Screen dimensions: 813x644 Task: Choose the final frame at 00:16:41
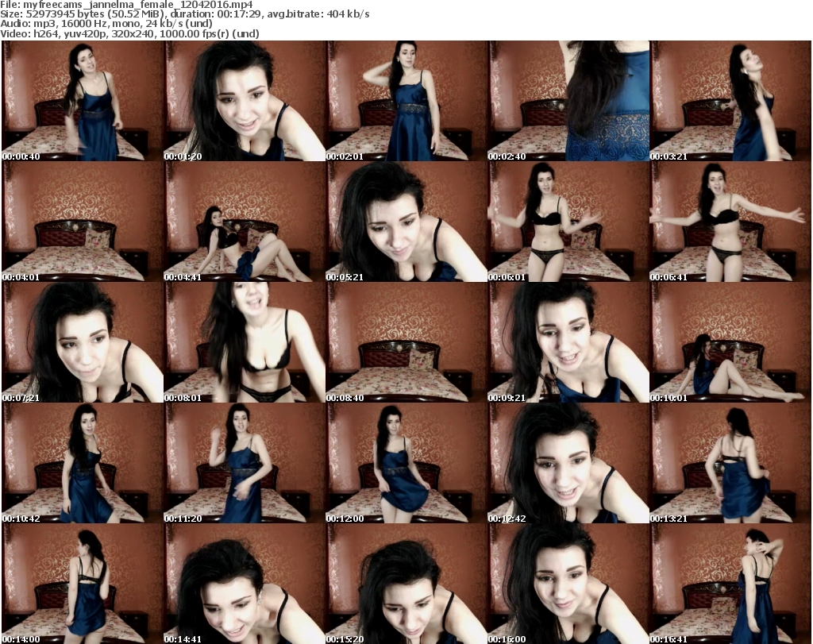point(730,584)
